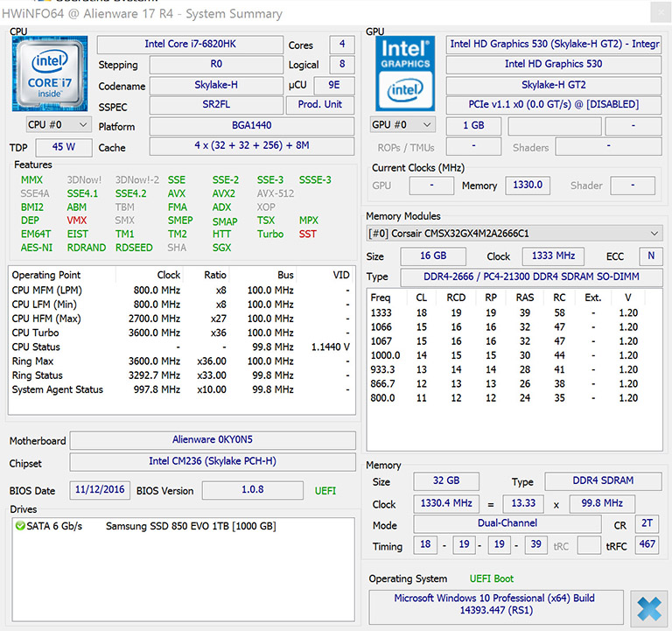Click the Skylake-H GT2 GPU codename field
This screenshot has width=672, height=631.
point(554,85)
